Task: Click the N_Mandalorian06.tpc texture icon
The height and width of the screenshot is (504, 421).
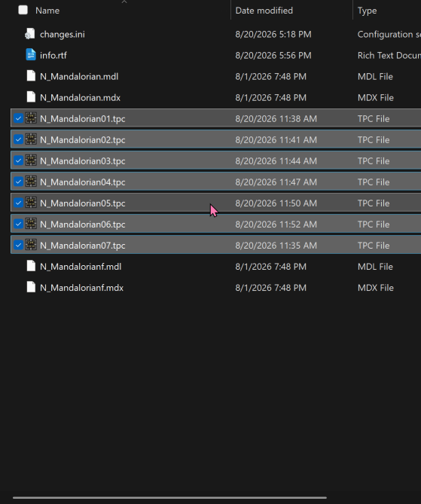Action: pos(31,224)
